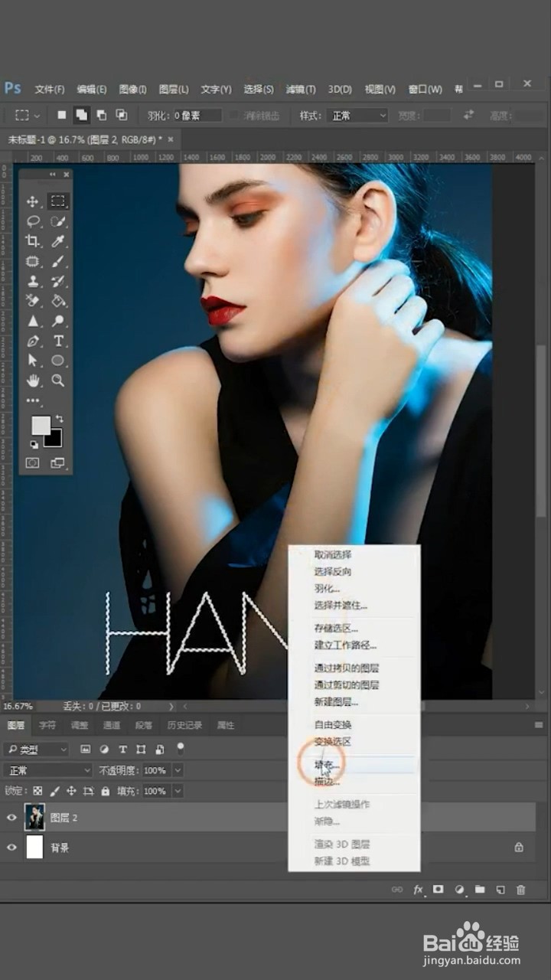Select the Paint Bucket tool
The width and height of the screenshot is (551, 980).
tap(57, 301)
